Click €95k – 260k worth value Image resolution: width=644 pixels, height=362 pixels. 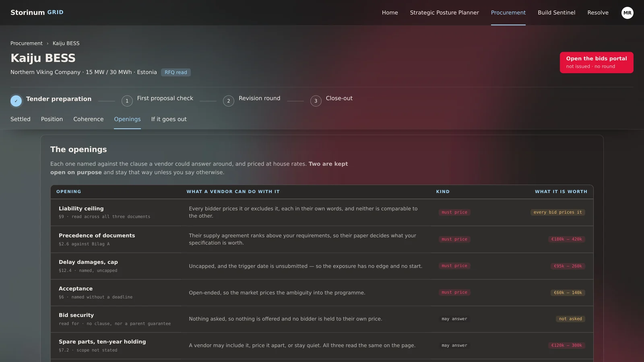click(x=568, y=266)
